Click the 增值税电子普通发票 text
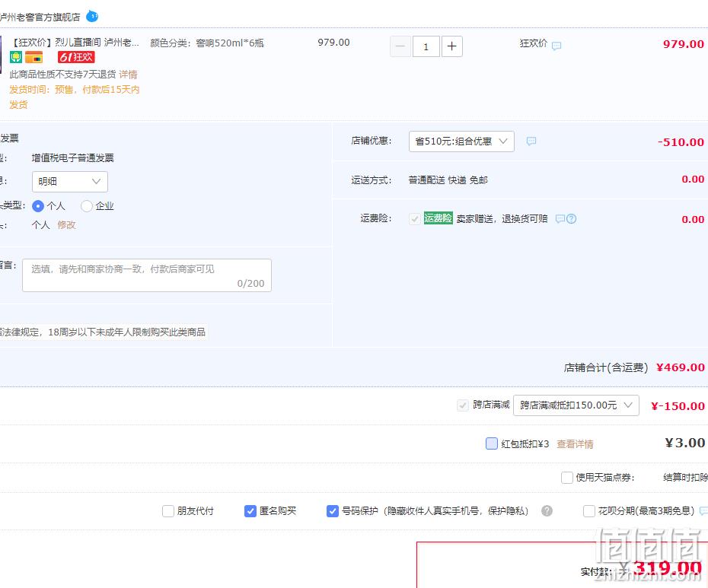Viewport: 708px width, 588px height. pos(72,158)
